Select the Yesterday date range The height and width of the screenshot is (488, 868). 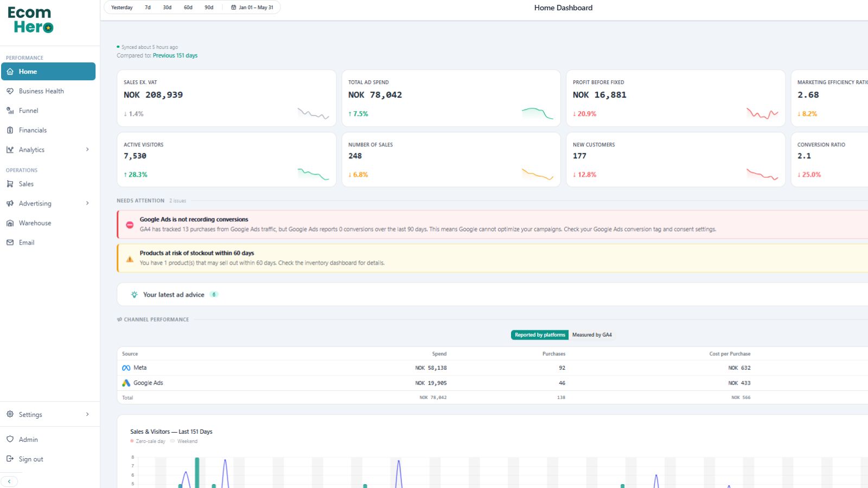(122, 8)
